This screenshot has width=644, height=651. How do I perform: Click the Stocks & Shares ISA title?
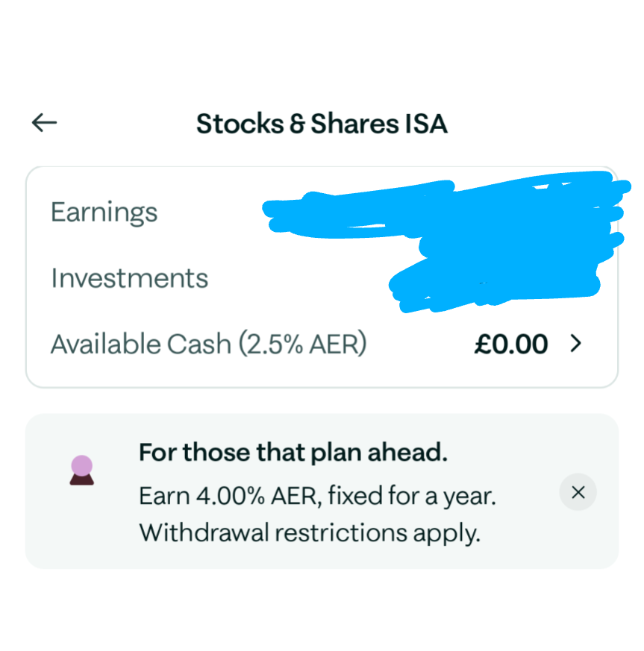[322, 124]
